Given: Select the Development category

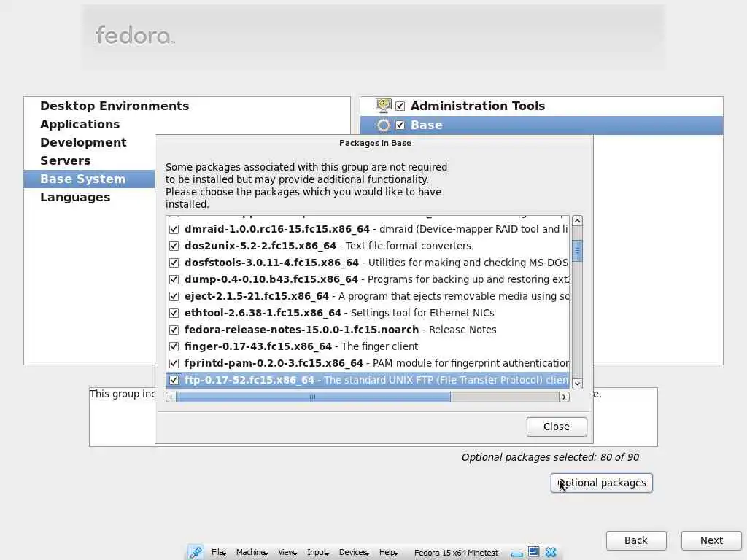Looking at the screenshot, I should pyautogui.click(x=83, y=142).
